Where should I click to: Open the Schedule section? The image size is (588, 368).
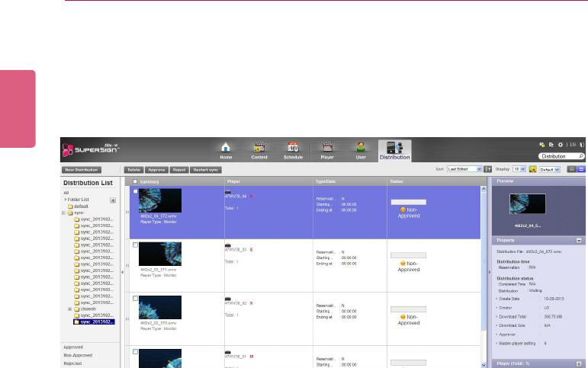click(293, 151)
